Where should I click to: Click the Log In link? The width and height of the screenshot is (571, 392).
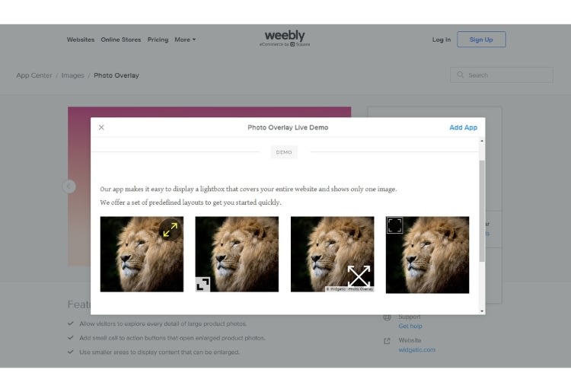coord(442,40)
